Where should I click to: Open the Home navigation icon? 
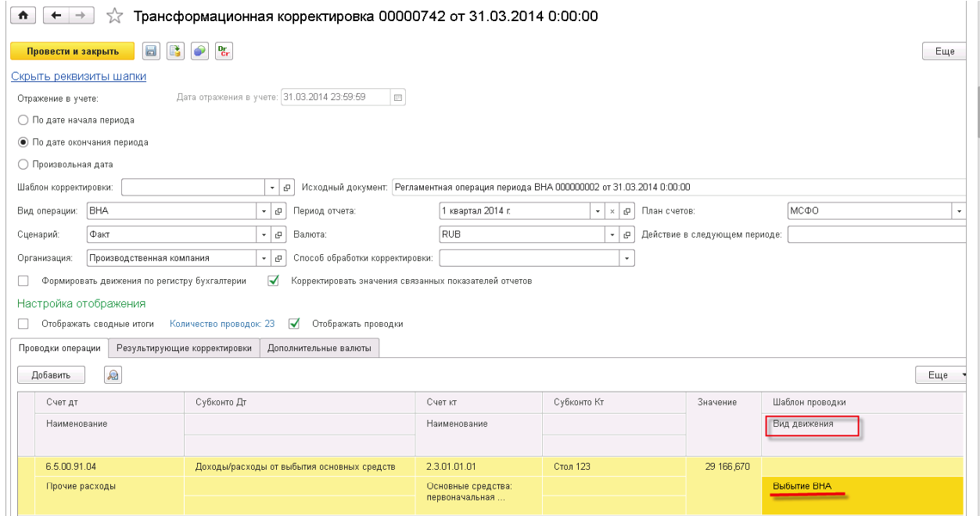22,15
